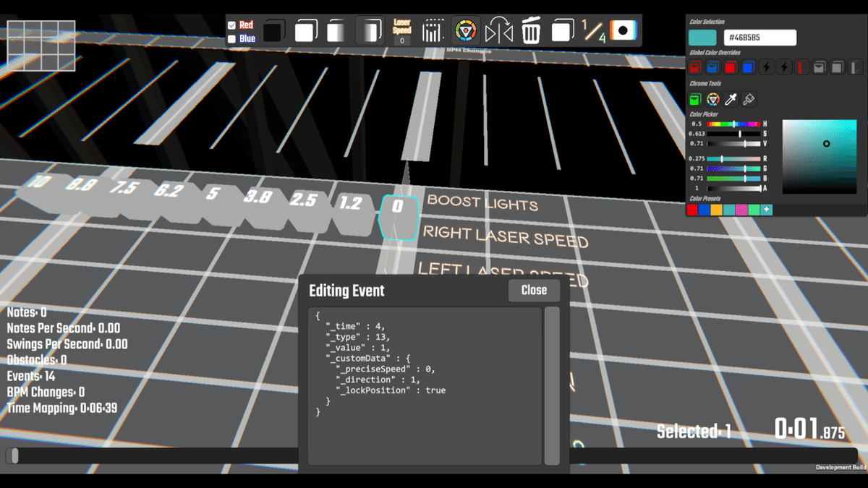The height and width of the screenshot is (488, 868).
Task: Choose the teal color preset
Action: 729,210
